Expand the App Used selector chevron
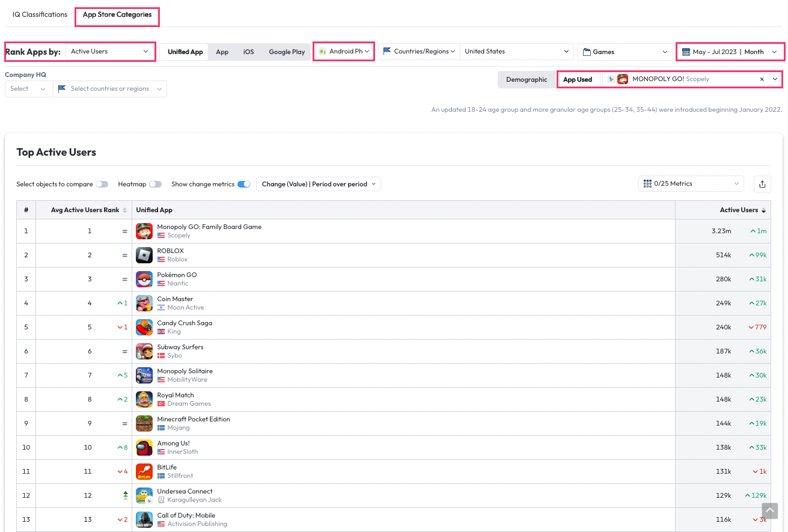Screen dimensions: 788x532 click(x=775, y=79)
